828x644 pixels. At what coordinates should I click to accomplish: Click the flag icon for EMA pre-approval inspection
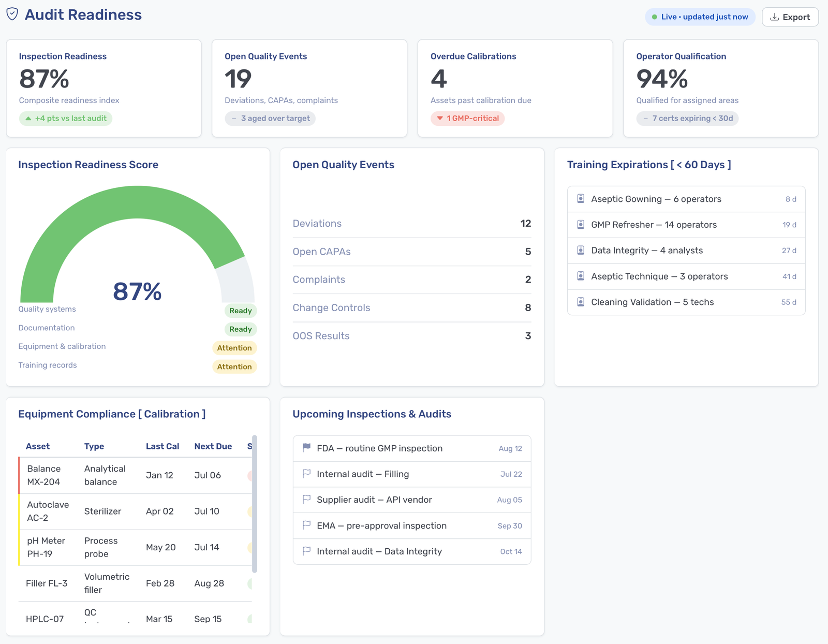pyautogui.click(x=306, y=525)
